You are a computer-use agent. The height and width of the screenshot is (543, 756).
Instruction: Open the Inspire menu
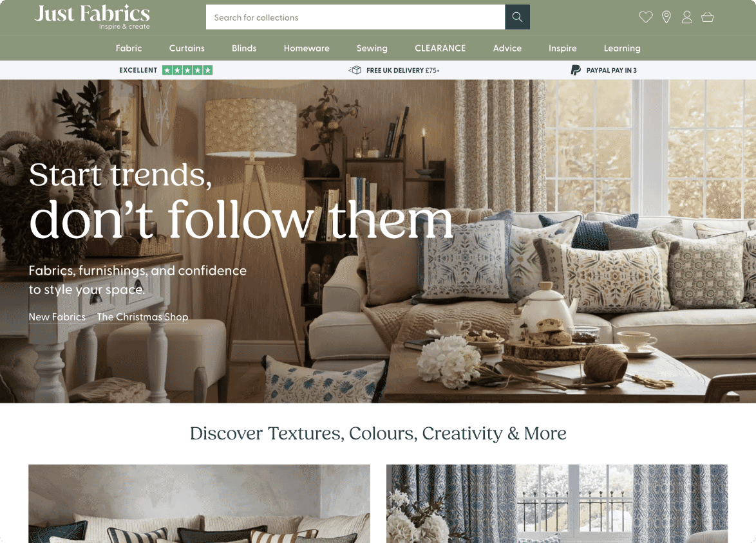pos(563,48)
